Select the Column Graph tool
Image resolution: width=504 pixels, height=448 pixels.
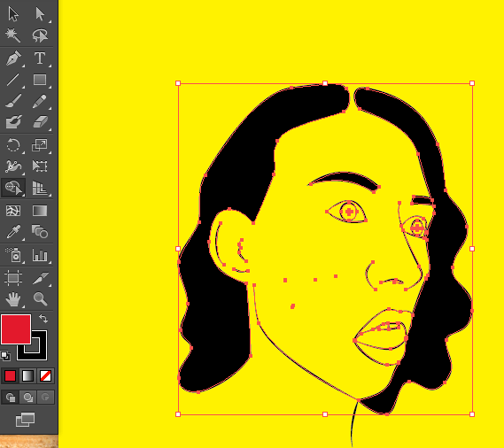click(40, 255)
